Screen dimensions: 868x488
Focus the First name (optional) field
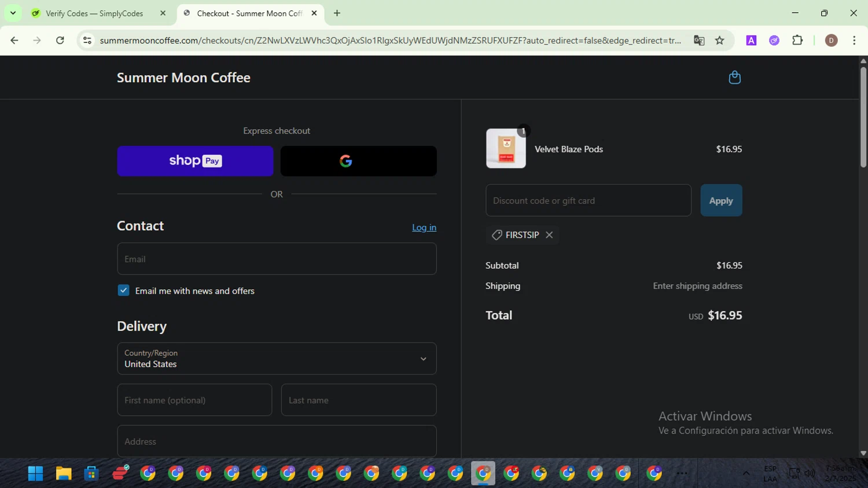[x=194, y=400]
